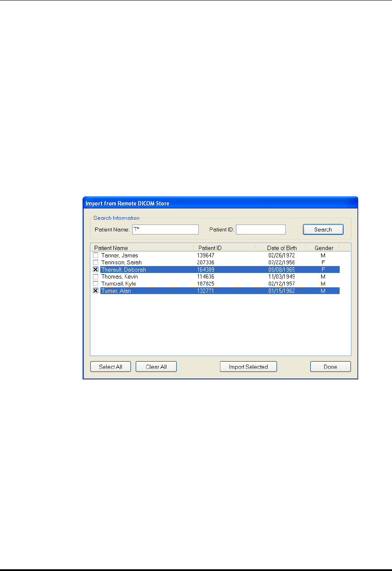Click patient ID 139647

206,255
